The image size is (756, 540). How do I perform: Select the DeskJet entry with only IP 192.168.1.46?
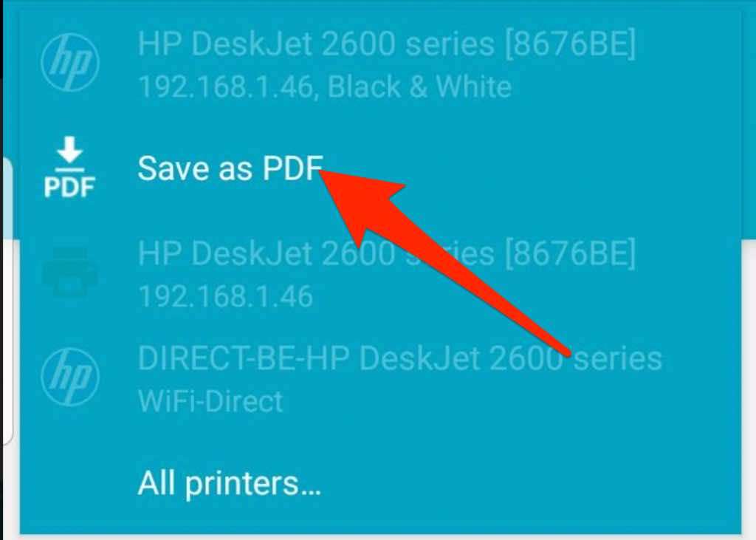pos(380,273)
